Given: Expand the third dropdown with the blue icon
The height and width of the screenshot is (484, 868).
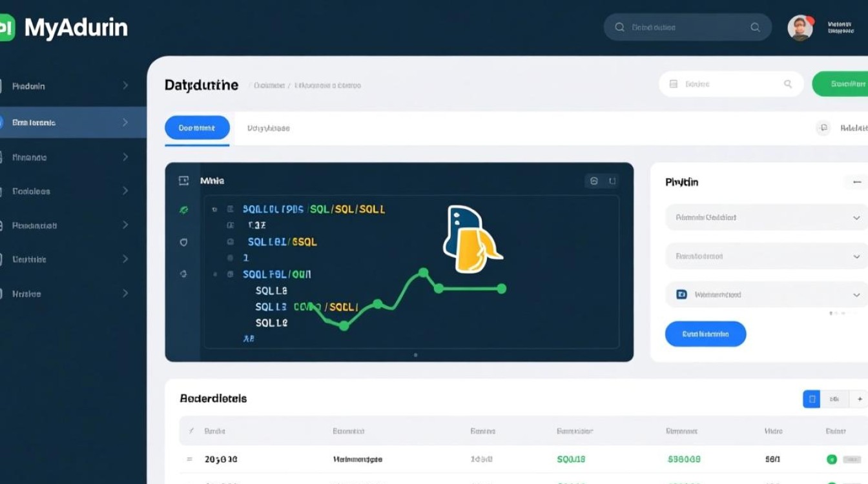Looking at the screenshot, I should pyautogui.click(x=767, y=294).
